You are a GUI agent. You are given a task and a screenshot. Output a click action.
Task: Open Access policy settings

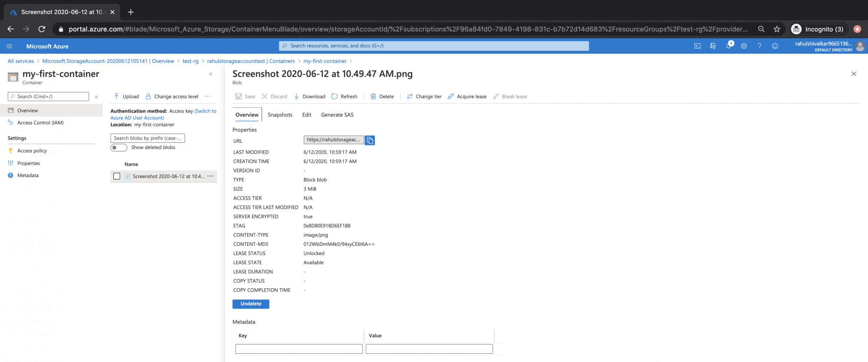click(32, 151)
